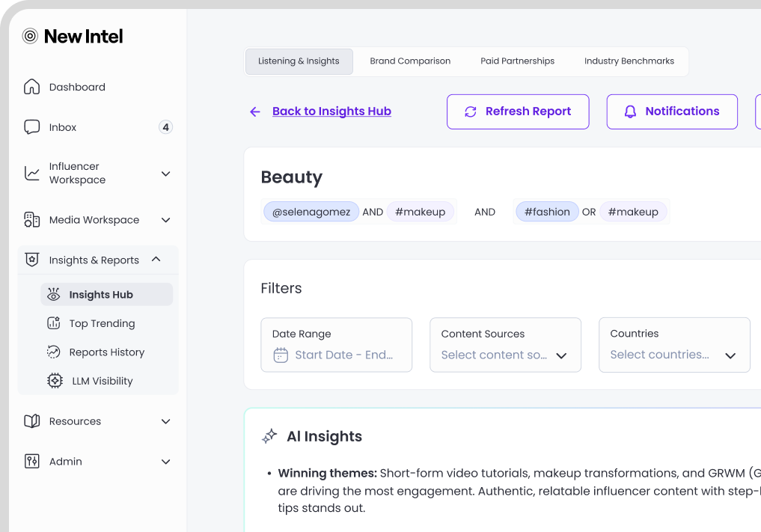Select Reports History in the sidebar
Screen dimensions: 761x532
point(107,352)
